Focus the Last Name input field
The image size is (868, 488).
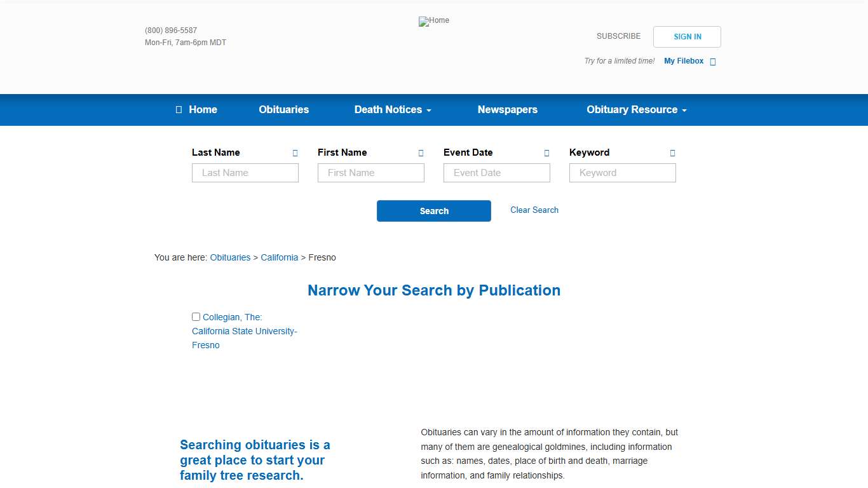[x=245, y=173]
